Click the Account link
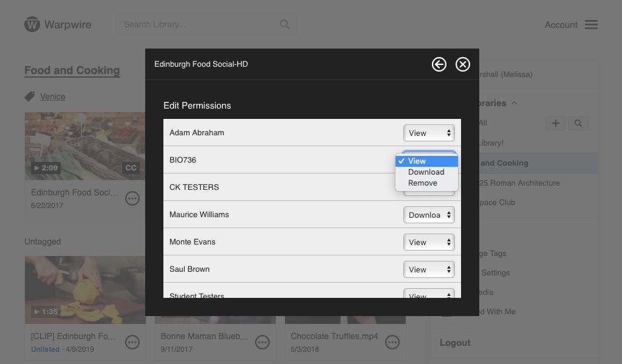 coord(561,24)
